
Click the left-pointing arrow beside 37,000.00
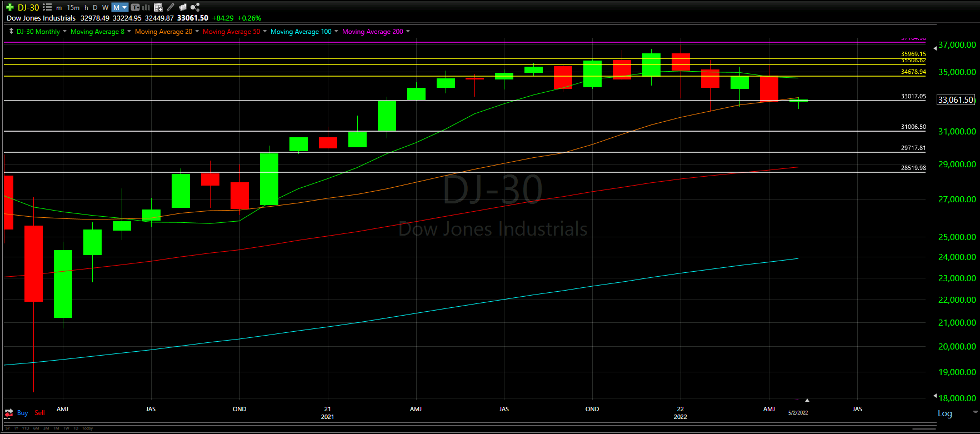[935, 48]
